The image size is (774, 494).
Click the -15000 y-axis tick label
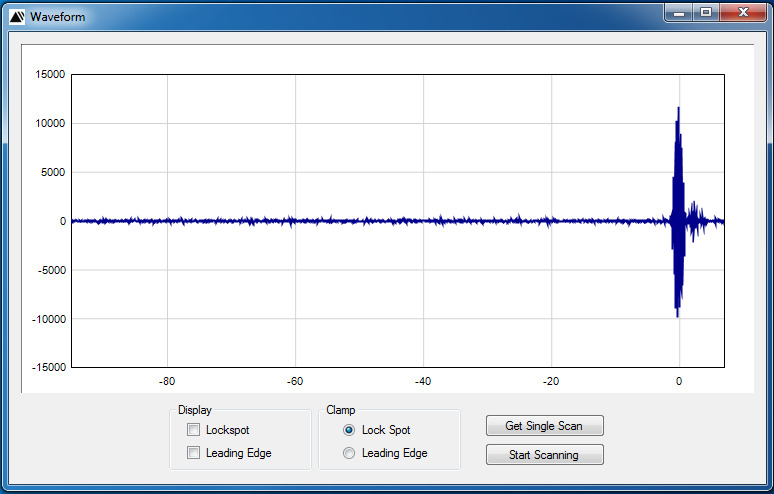(x=47, y=367)
